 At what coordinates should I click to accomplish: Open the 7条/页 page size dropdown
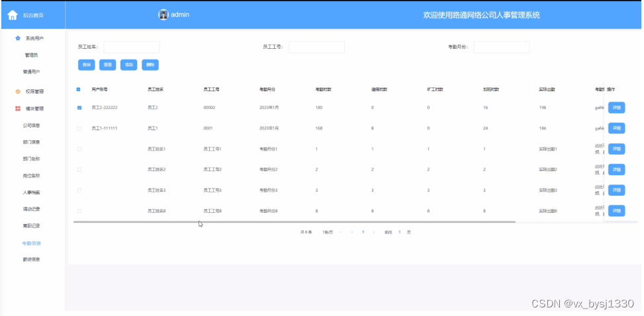pos(332,232)
